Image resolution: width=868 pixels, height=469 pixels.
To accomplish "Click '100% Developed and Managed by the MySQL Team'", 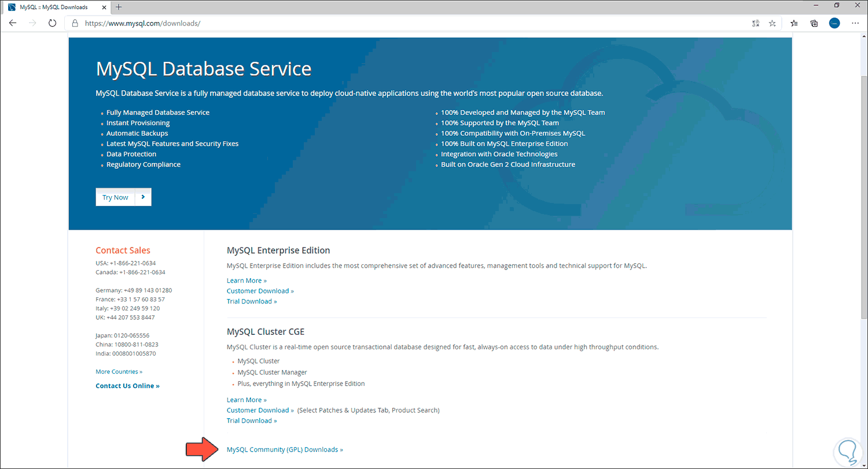I will point(523,112).
